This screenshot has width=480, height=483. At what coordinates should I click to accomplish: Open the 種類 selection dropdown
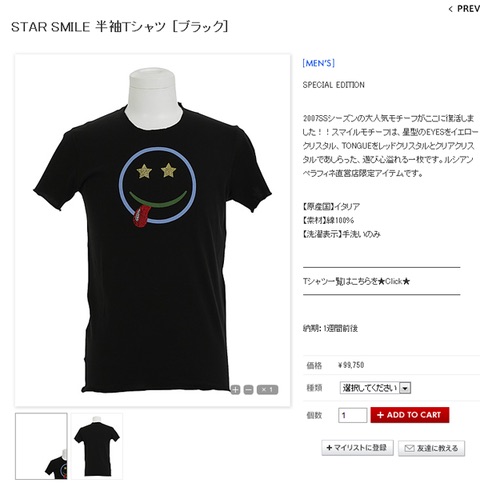pos(375,388)
